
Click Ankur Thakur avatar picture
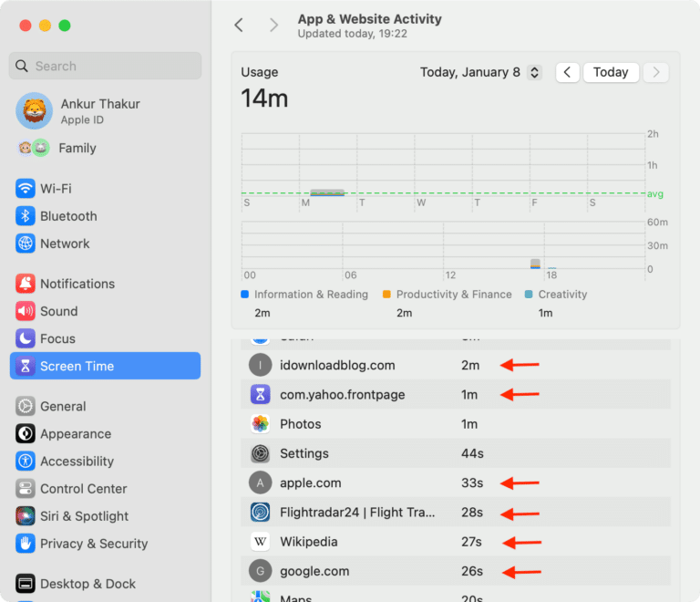35,110
